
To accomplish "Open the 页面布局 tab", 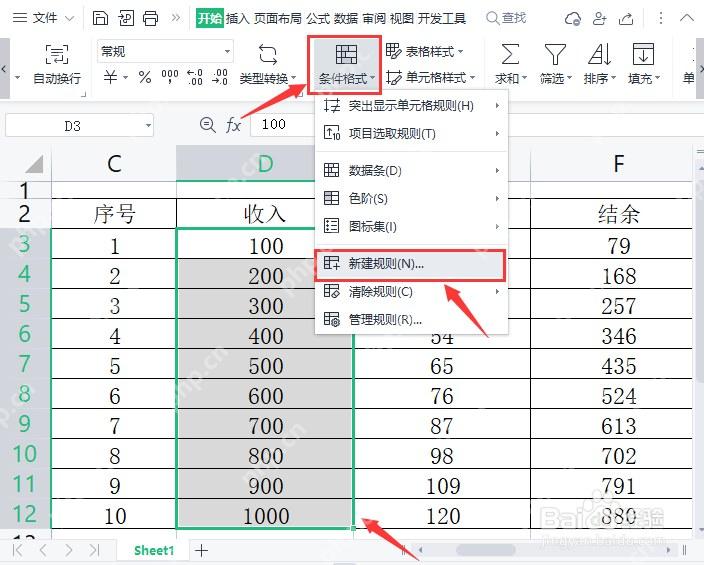I will pyautogui.click(x=278, y=18).
